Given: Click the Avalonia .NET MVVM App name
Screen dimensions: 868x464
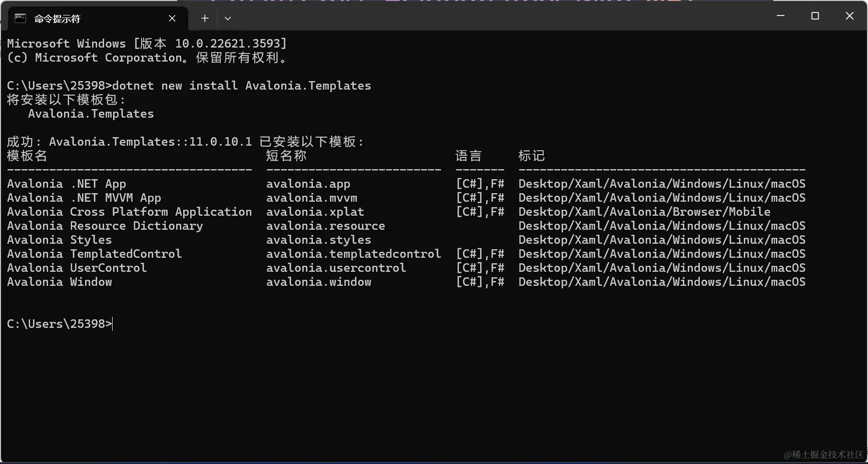Looking at the screenshot, I should (84, 198).
